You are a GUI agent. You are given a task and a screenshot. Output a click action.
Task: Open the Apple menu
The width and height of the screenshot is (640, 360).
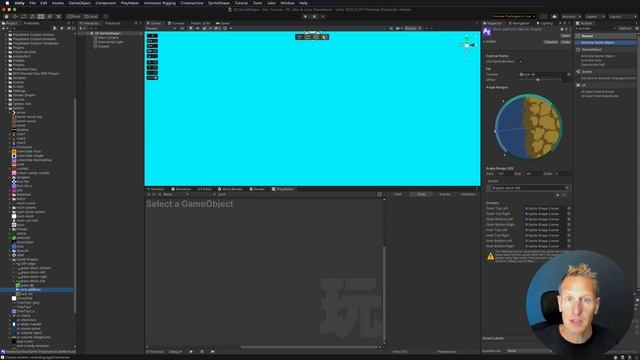7,3
